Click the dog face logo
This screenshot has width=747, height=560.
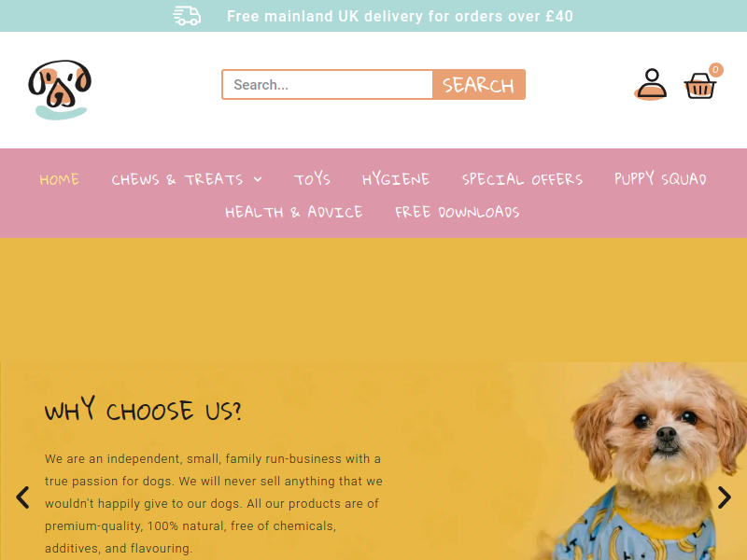point(60,90)
